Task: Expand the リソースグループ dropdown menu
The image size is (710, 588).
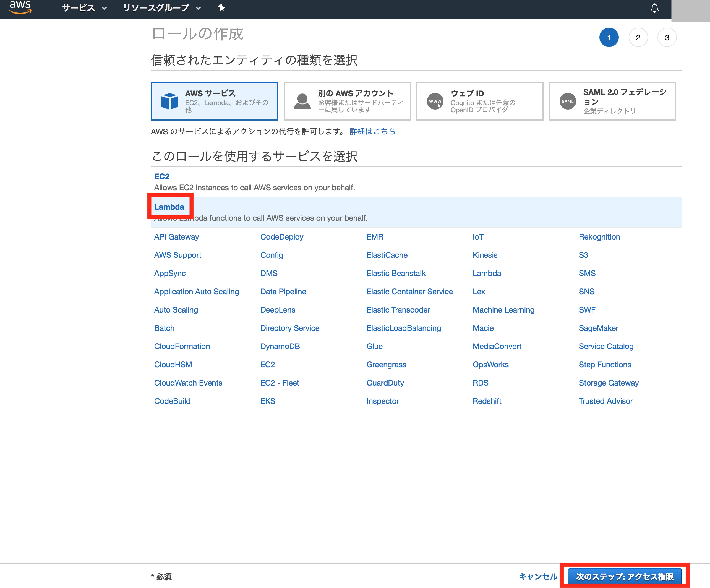Action: click(x=162, y=8)
